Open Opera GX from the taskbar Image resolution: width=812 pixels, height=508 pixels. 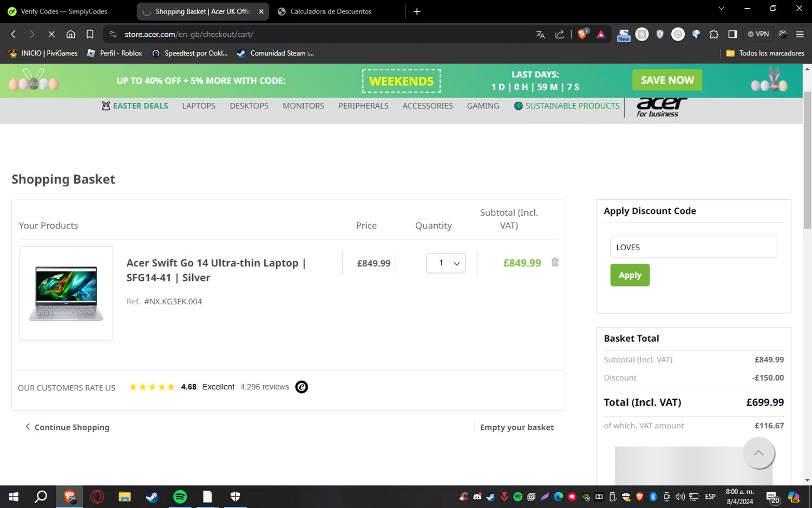(x=97, y=497)
